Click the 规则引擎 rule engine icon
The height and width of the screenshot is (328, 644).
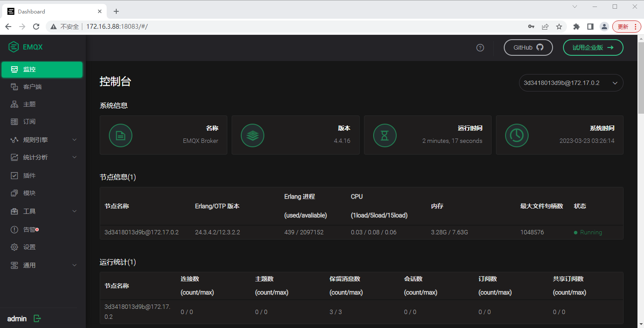pos(14,140)
